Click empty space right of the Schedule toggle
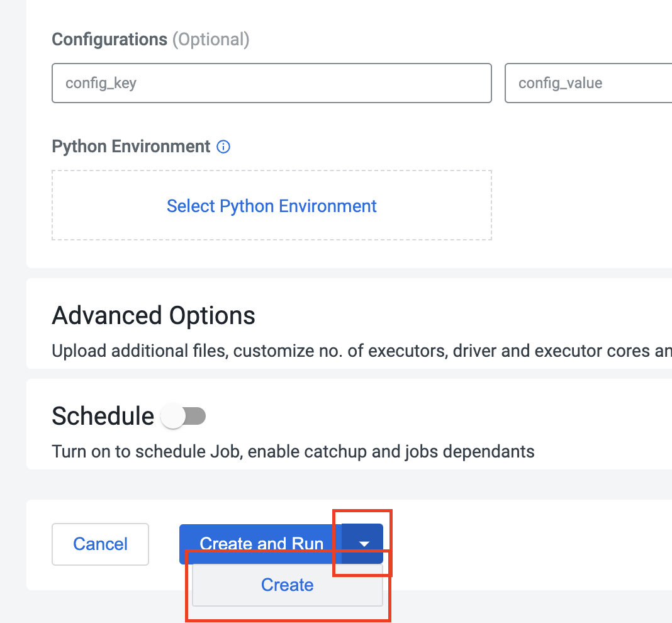672x623 pixels. pyautogui.click(x=409, y=416)
